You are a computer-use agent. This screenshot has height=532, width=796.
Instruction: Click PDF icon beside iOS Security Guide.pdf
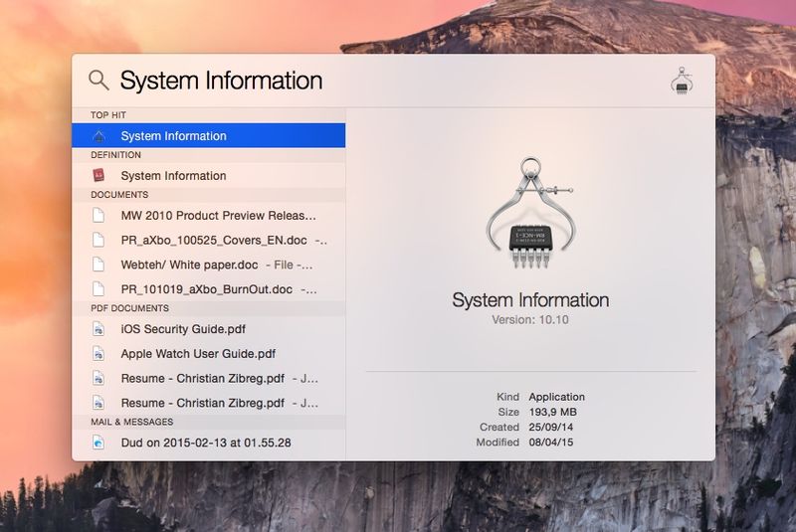[x=99, y=329]
